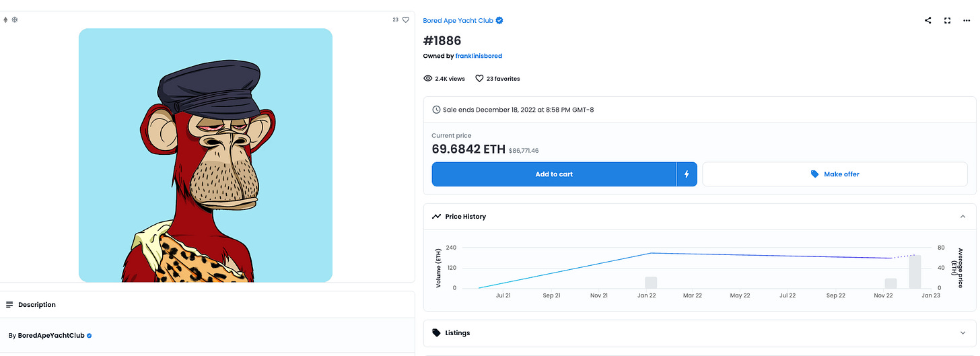
Task: Click the #1886 title text
Action: (442, 41)
